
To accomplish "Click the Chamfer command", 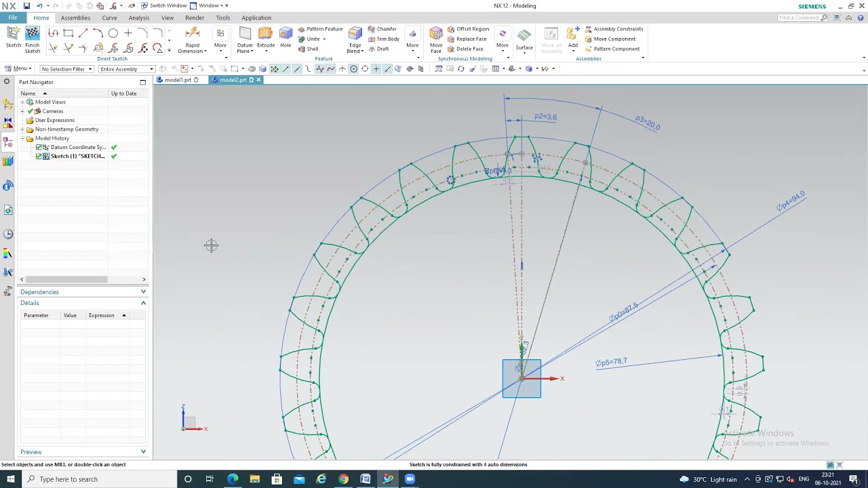I will [382, 29].
